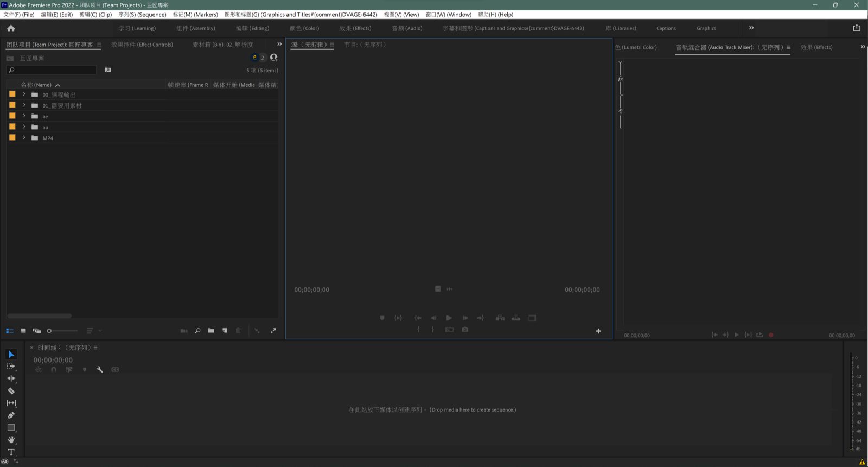Expand the 00_課程輸出 bin
This screenshot has height=467, width=868.
[x=24, y=94]
